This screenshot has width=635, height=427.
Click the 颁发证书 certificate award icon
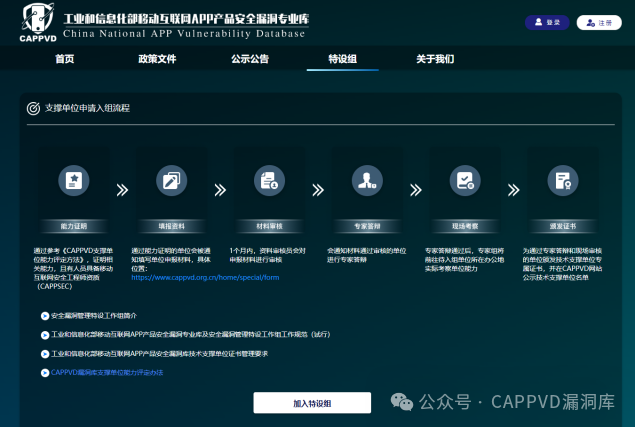point(563,181)
